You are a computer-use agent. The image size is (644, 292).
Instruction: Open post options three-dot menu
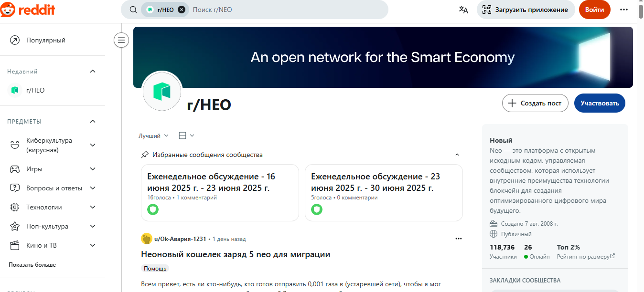click(x=459, y=239)
